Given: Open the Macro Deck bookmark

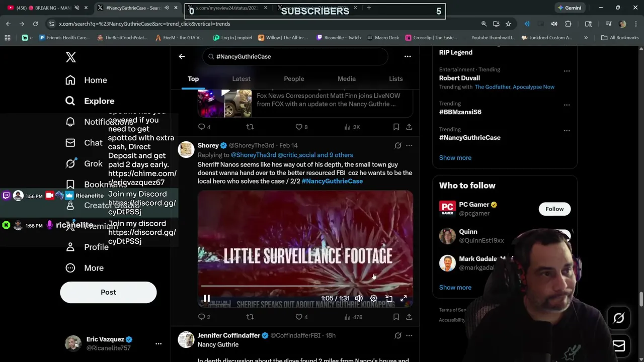Looking at the screenshot, I should click(x=382, y=38).
